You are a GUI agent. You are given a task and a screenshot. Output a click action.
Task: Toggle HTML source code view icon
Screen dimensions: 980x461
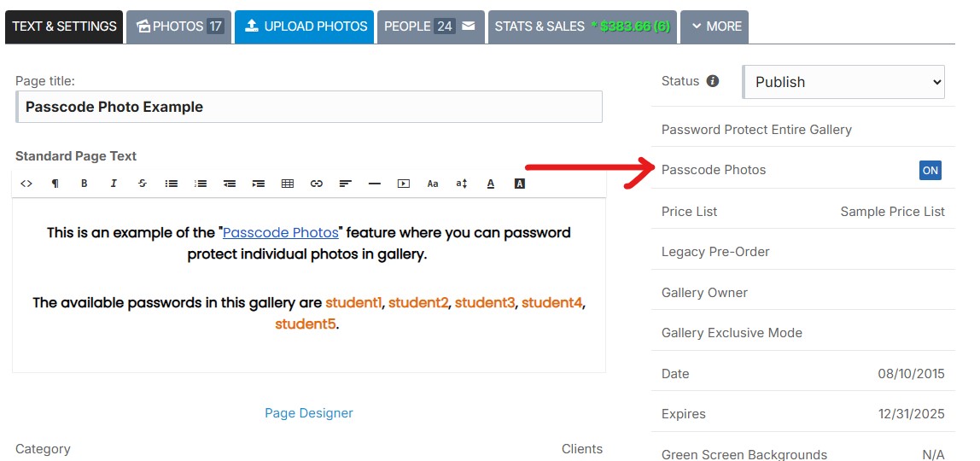[x=26, y=184]
